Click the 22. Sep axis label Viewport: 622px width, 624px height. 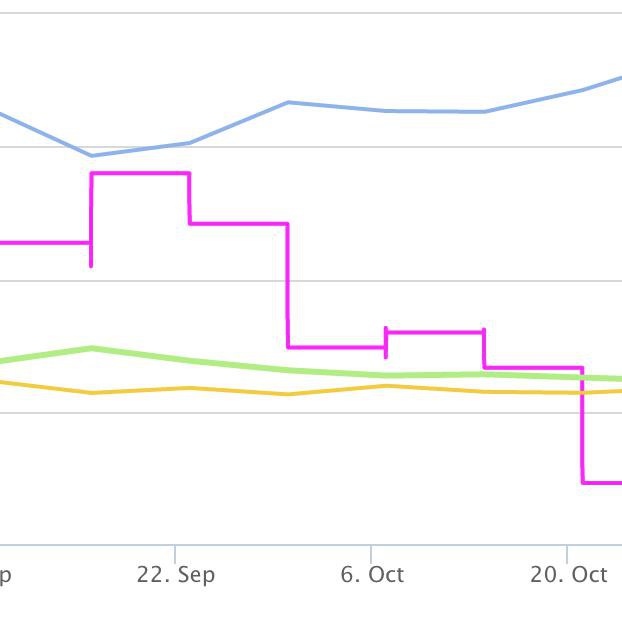[176, 575]
